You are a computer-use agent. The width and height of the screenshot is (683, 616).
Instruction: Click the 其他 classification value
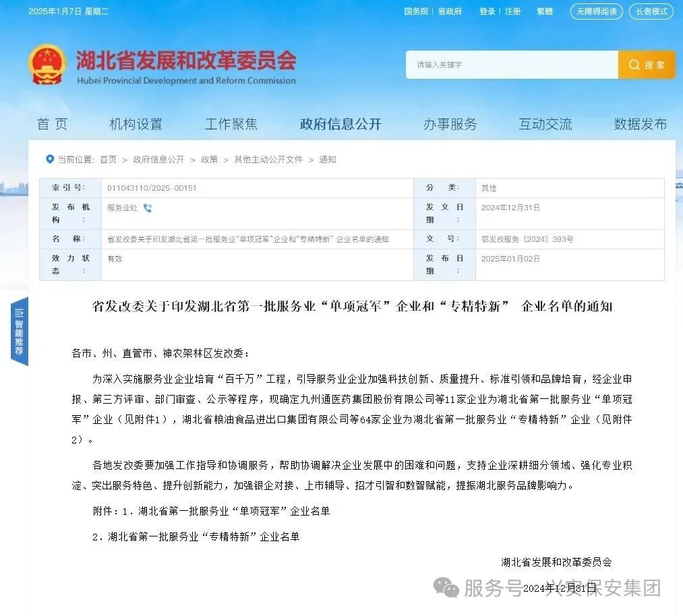(x=489, y=188)
